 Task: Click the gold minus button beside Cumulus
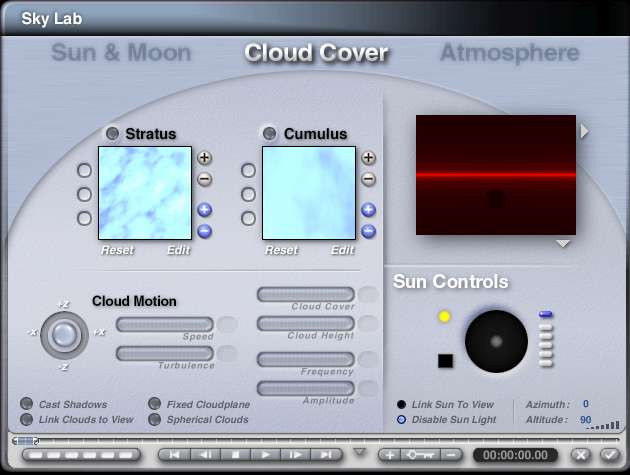(x=368, y=179)
